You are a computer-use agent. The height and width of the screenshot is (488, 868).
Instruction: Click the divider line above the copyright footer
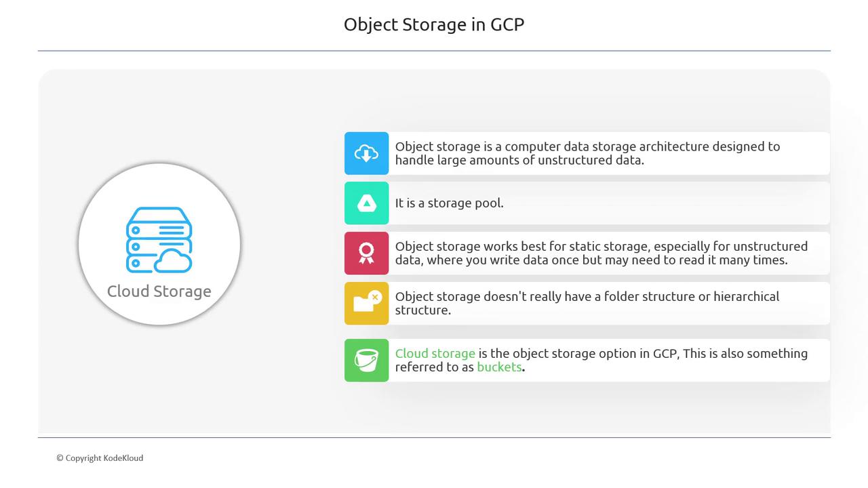(434, 437)
